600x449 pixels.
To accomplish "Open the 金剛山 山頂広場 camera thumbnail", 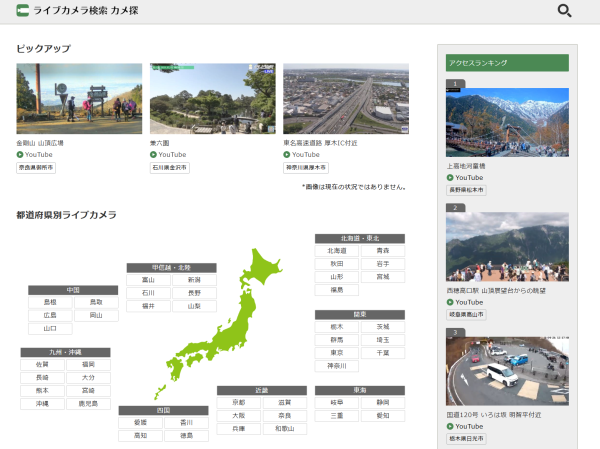I will click(79, 99).
